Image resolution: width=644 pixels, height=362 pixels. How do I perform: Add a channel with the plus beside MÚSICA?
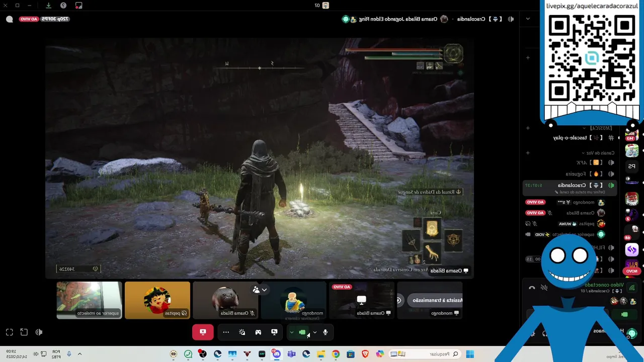[528, 128]
